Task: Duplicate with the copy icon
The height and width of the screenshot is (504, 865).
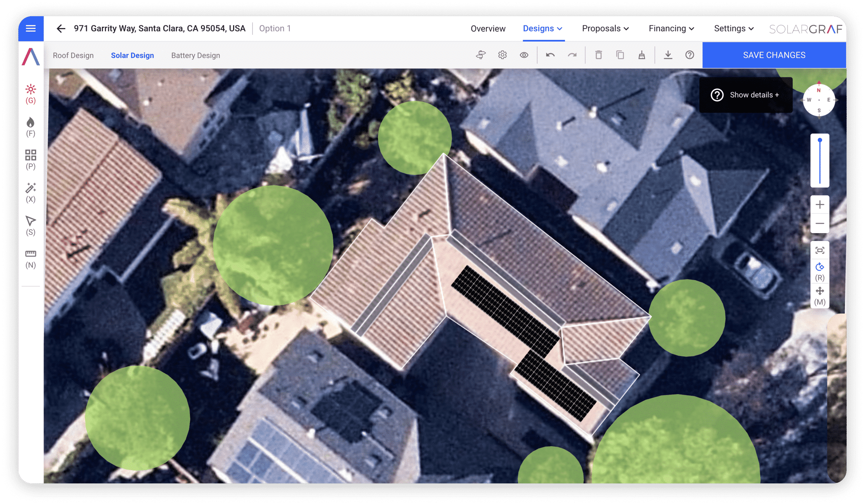Action: pyautogui.click(x=620, y=55)
